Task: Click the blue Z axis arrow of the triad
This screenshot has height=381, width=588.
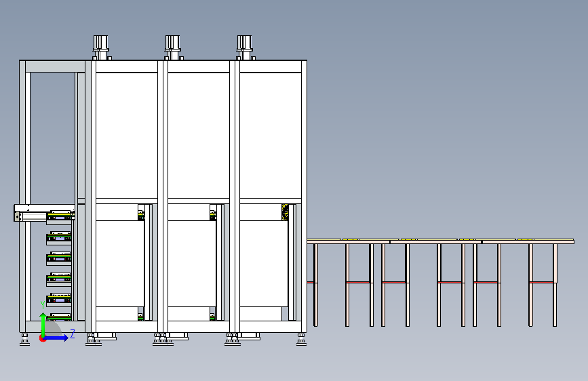Action: click(x=56, y=338)
